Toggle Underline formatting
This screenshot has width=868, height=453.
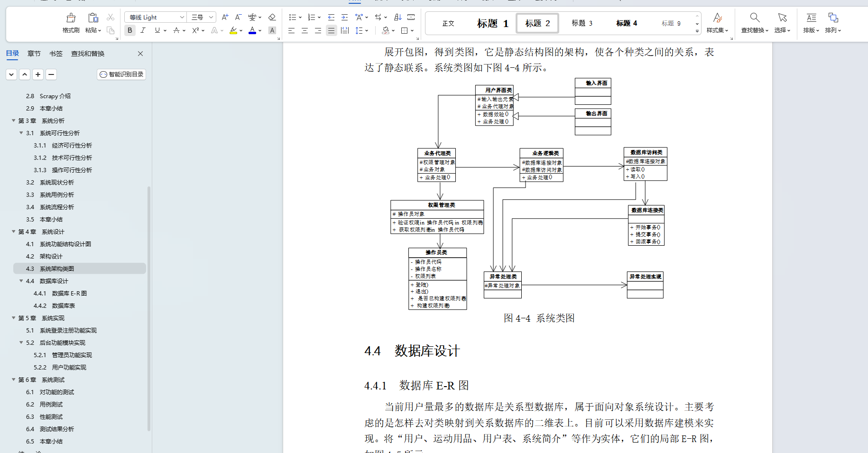pos(157,30)
